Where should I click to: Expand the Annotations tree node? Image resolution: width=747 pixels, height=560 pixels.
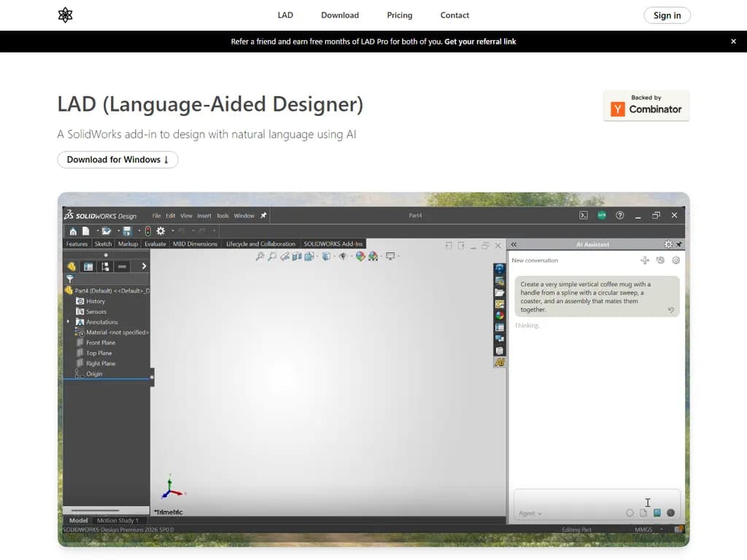click(69, 322)
